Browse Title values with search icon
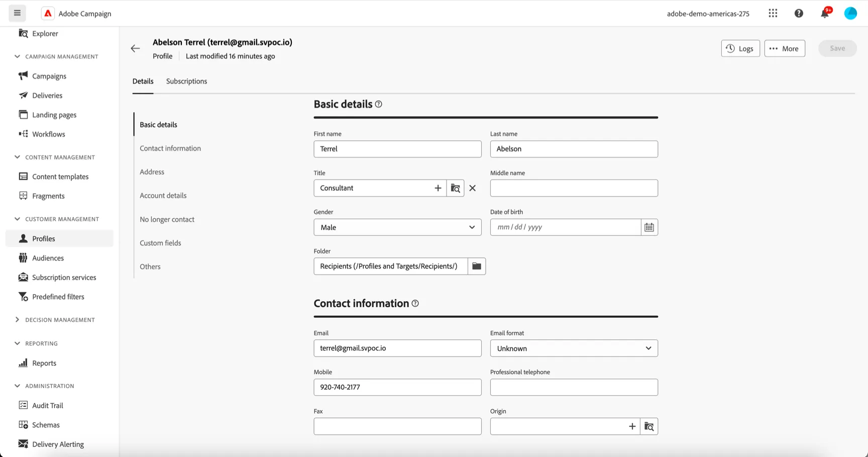The image size is (868, 457). [456, 188]
